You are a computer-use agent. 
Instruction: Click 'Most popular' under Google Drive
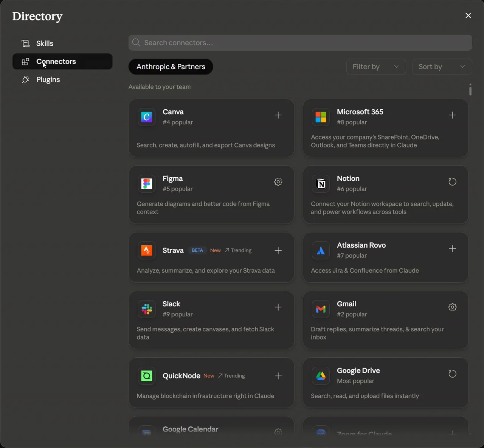[x=355, y=381]
